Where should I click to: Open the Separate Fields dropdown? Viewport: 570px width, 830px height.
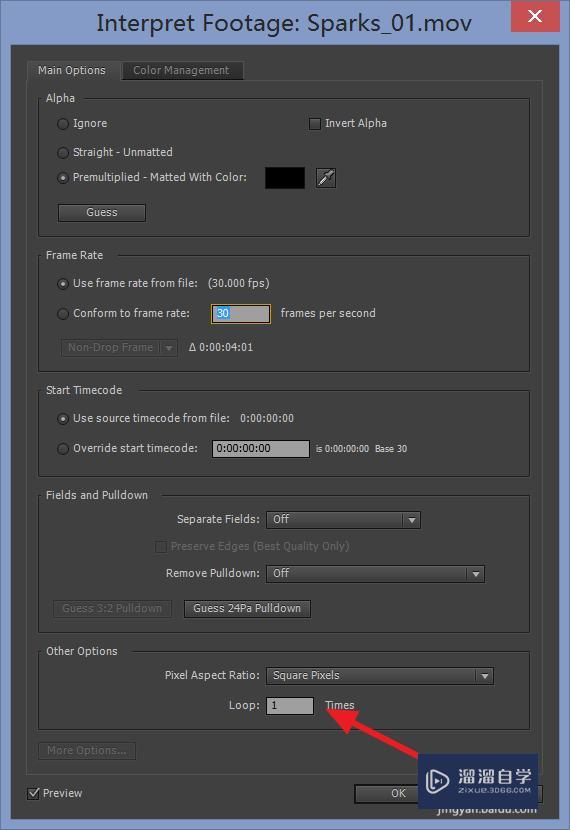343,520
